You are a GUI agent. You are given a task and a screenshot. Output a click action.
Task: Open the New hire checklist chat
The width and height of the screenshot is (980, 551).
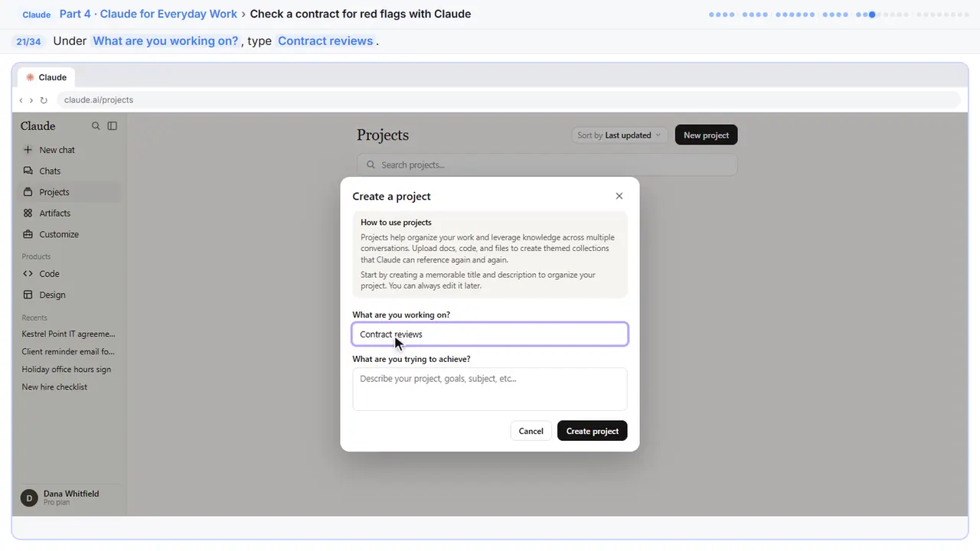click(x=54, y=386)
